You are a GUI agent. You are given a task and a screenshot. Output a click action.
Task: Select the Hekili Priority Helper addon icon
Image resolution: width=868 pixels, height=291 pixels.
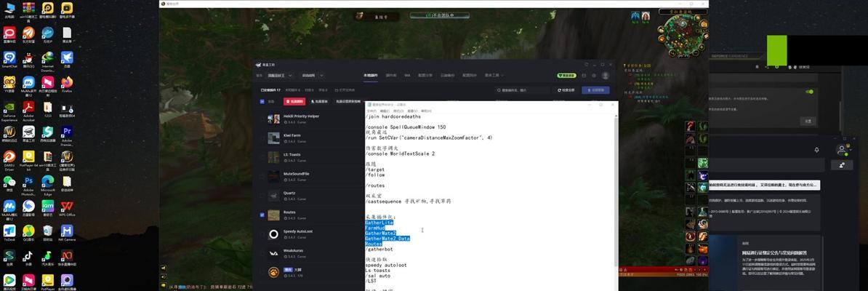pos(273,119)
